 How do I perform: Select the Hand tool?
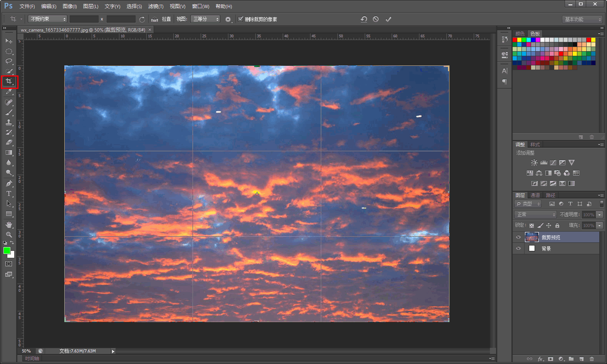click(9, 224)
